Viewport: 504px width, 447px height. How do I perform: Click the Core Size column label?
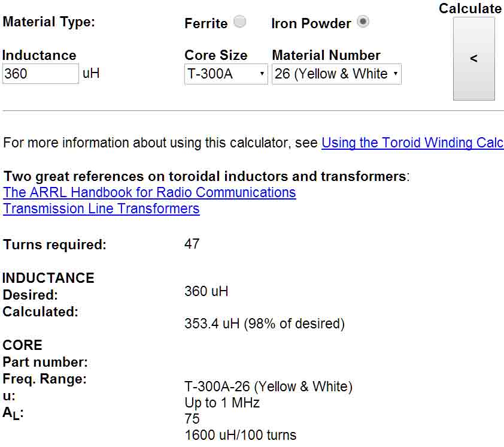coord(216,55)
